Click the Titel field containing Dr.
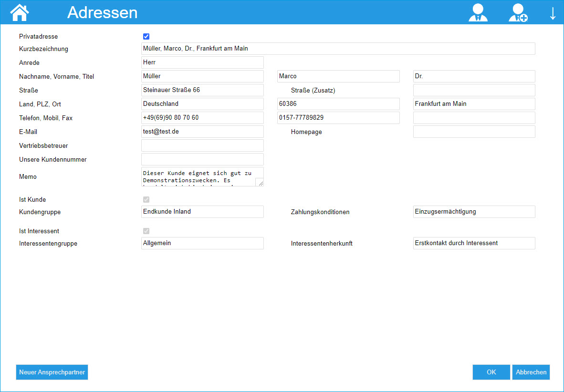Screen dimensions: 564x392 point(474,76)
